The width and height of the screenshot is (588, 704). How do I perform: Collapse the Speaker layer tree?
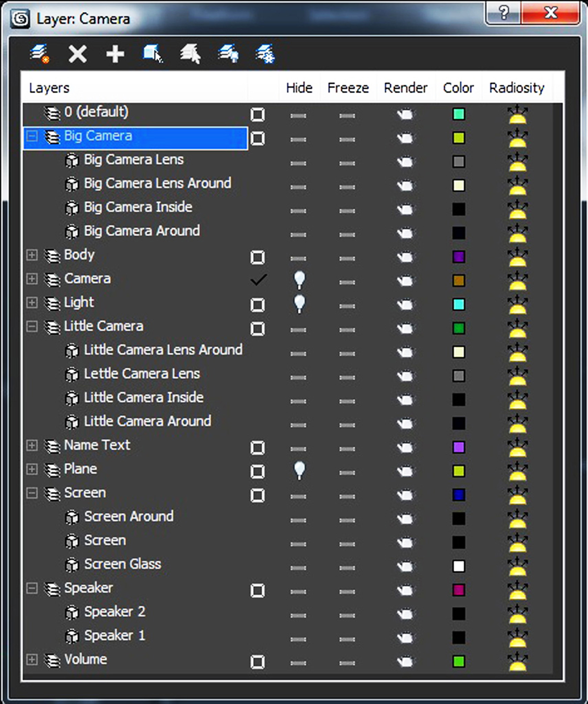[x=32, y=588]
